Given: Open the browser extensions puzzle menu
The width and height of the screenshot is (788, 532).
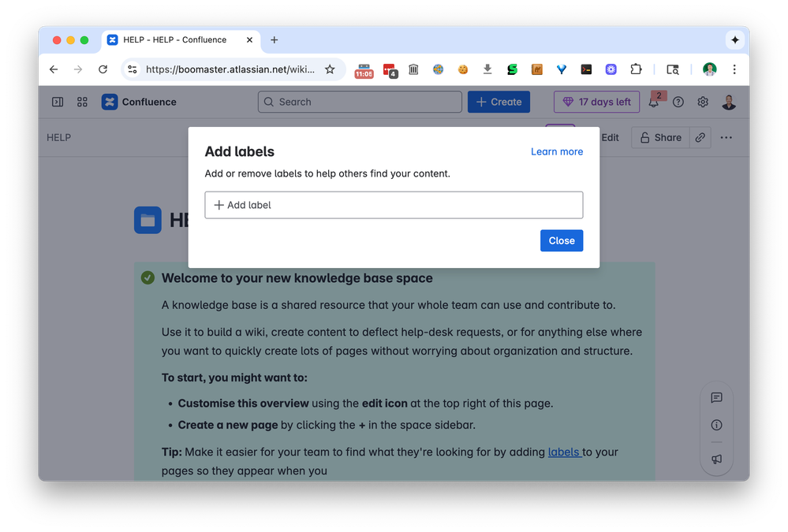Looking at the screenshot, I should coord(636,69).
